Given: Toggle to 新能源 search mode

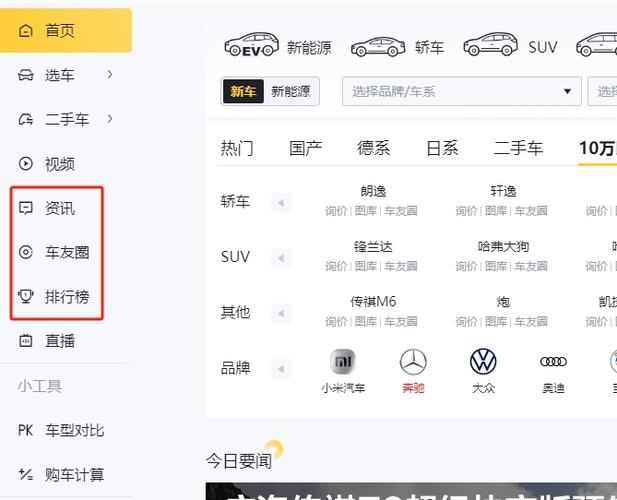Looking at the screenshot, I should [291, 91].
